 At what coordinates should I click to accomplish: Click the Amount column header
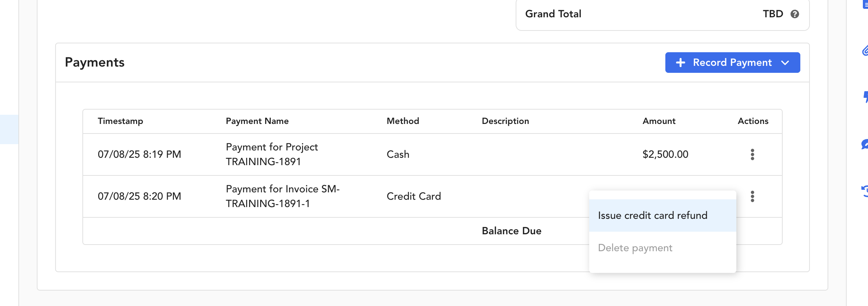[x=659, y=121]
